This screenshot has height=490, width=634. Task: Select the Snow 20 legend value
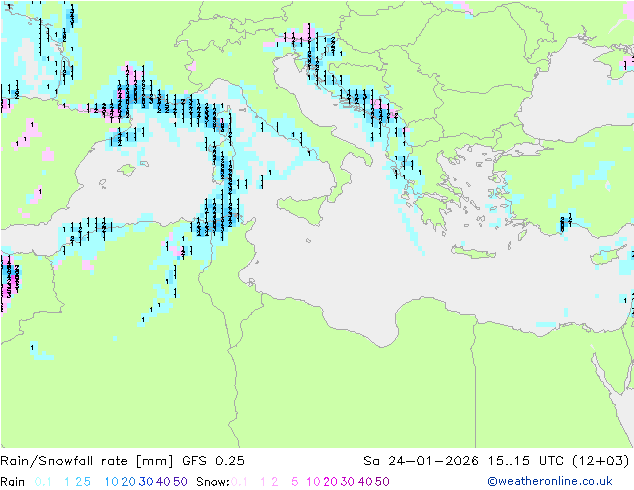point(330,482)
